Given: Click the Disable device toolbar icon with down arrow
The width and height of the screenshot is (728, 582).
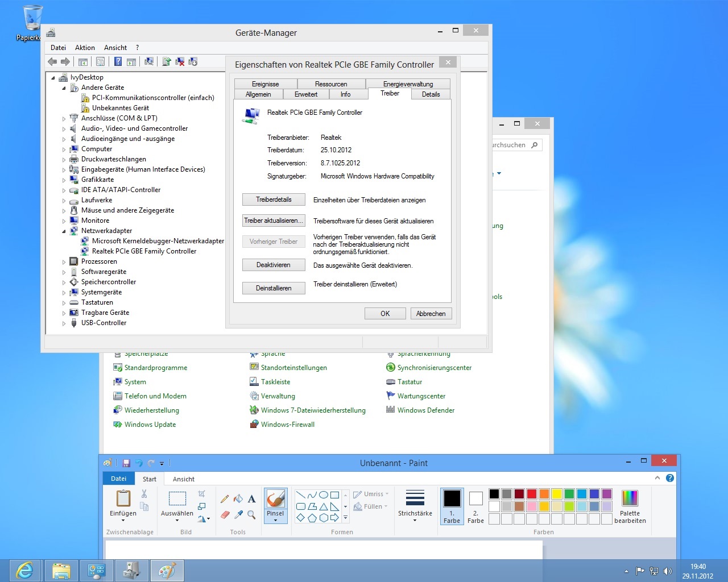Looking at the screenshot, I should [x=193, y=61].
